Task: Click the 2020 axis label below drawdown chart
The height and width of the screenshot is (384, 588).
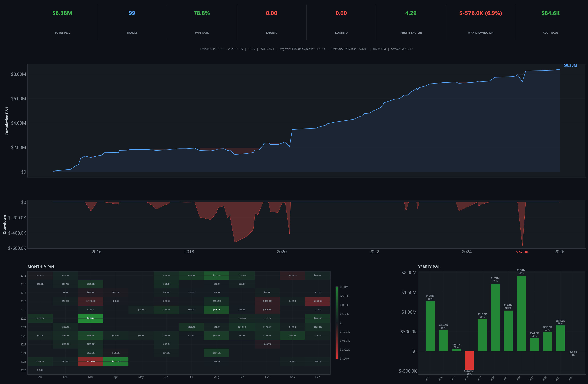Action: click(282, 252)
